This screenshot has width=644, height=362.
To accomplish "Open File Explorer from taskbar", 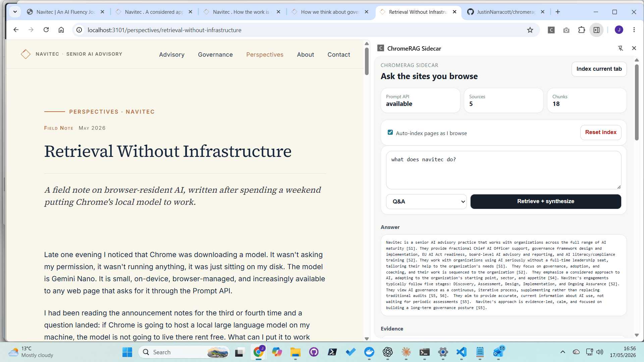I will 295,352.
